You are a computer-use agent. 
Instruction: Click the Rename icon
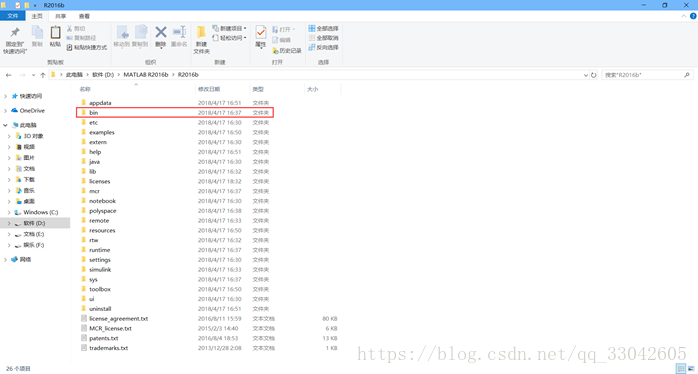(x=179, y=32)
